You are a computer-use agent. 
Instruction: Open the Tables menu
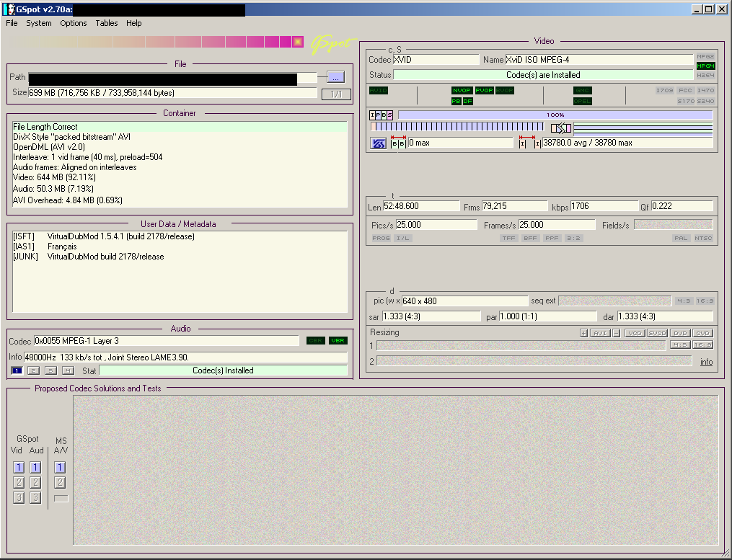point(107,23)
